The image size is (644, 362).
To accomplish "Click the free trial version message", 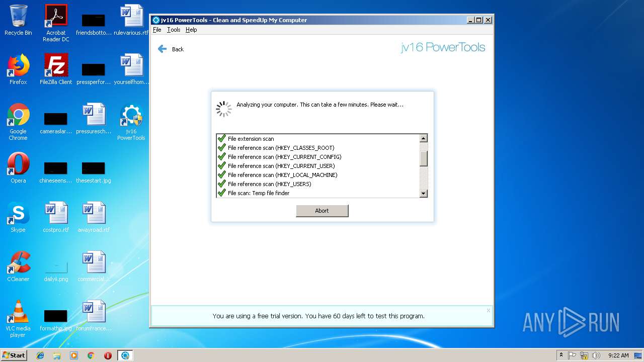I will click(x=318, y=316).
